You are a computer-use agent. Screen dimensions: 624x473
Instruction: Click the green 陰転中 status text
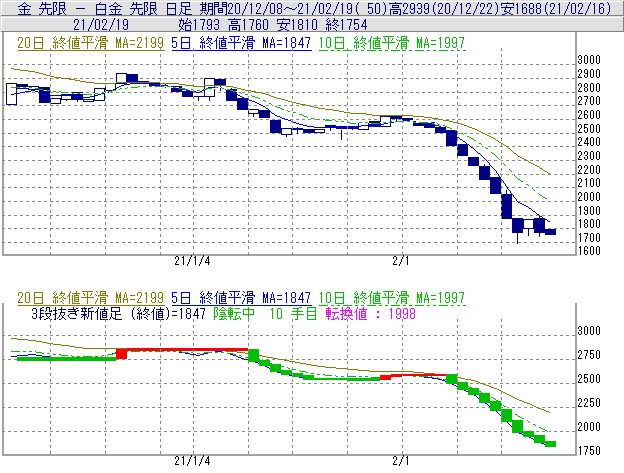[234, 314]
